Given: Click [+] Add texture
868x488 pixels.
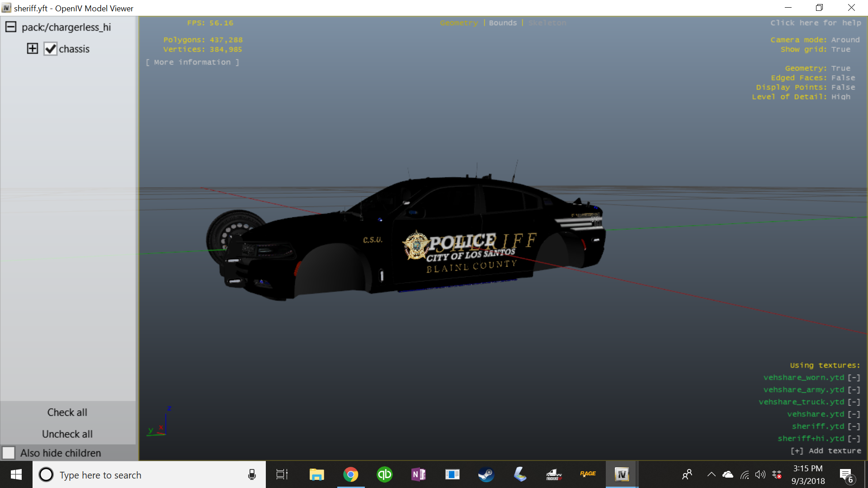Looking at the screenshot, I should pyautogui.click(x=826, y=451).
